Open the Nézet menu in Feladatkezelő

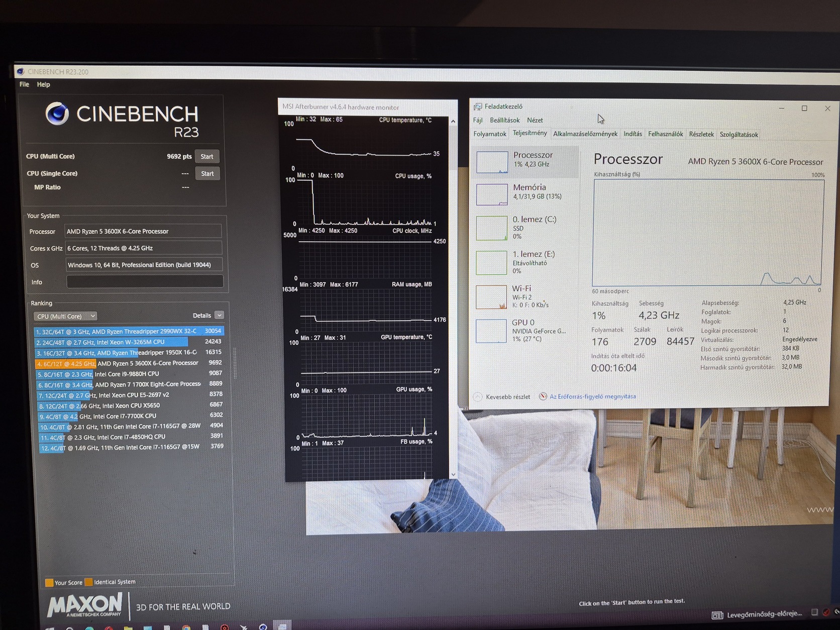coord(535,120)
